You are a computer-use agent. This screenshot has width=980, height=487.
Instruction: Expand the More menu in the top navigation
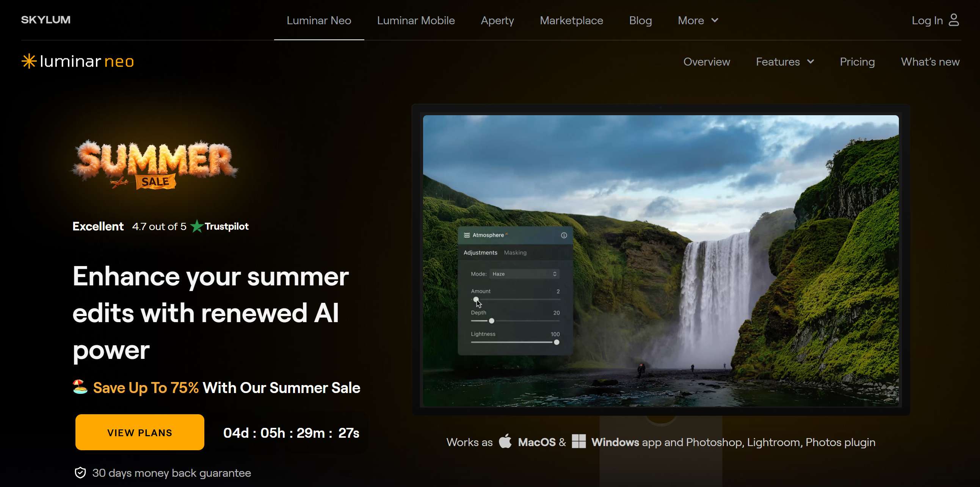click(x=698, y=20)
